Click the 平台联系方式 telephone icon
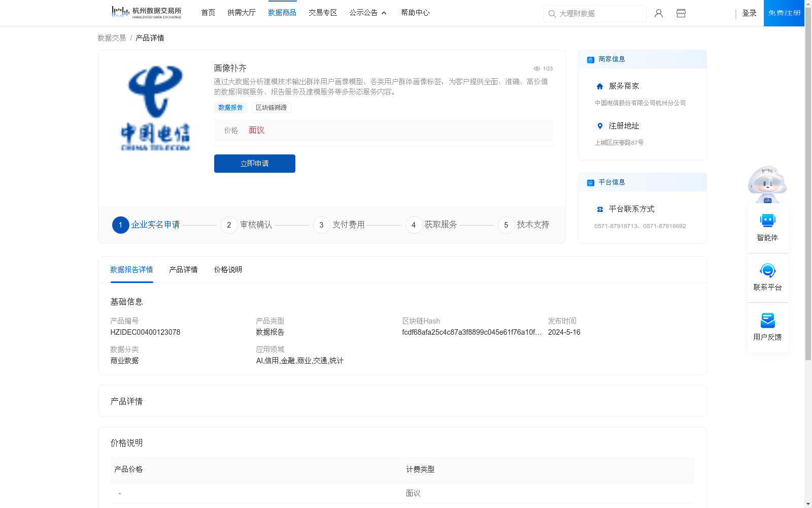812x508 pixels. (x=600, y=209)
